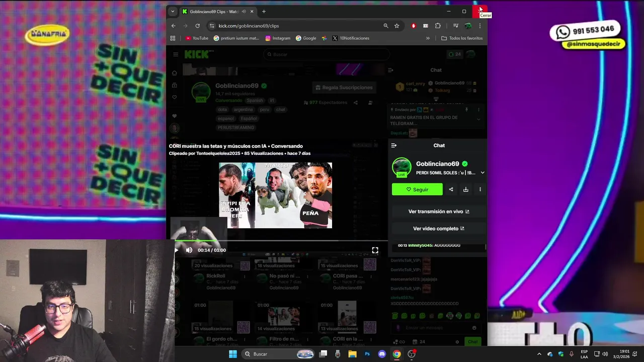The height and width of the screenshot is (362, 644).
Task: Show more bookmarks with the double chevron
Action: click(428, 38)
